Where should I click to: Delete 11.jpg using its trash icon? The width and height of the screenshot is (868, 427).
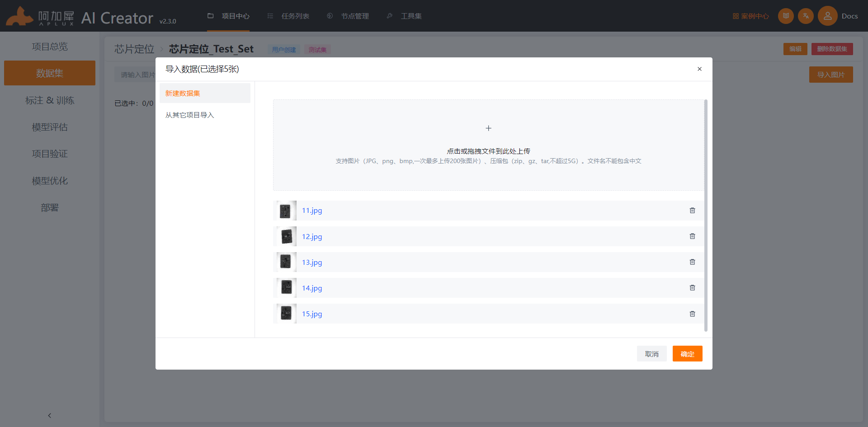(692, 211)
